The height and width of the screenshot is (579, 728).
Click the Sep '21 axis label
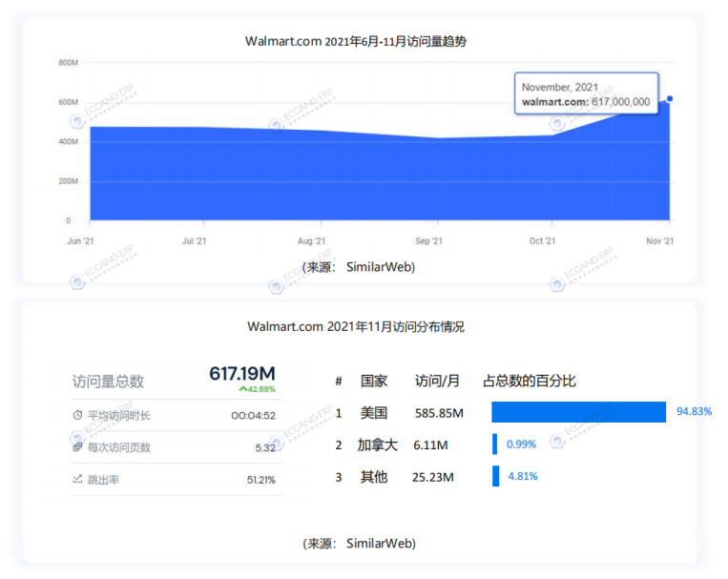tap(428, 241)
